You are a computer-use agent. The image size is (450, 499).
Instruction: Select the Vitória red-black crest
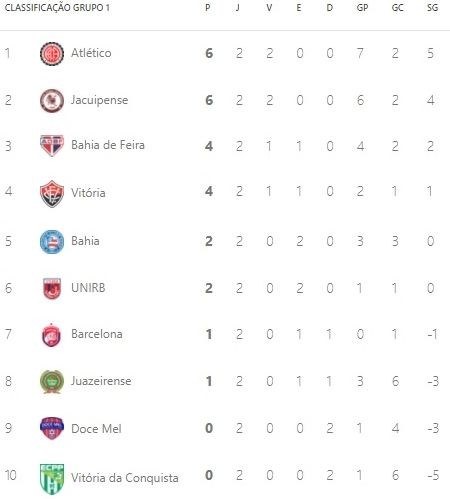[x=52, y=194]
